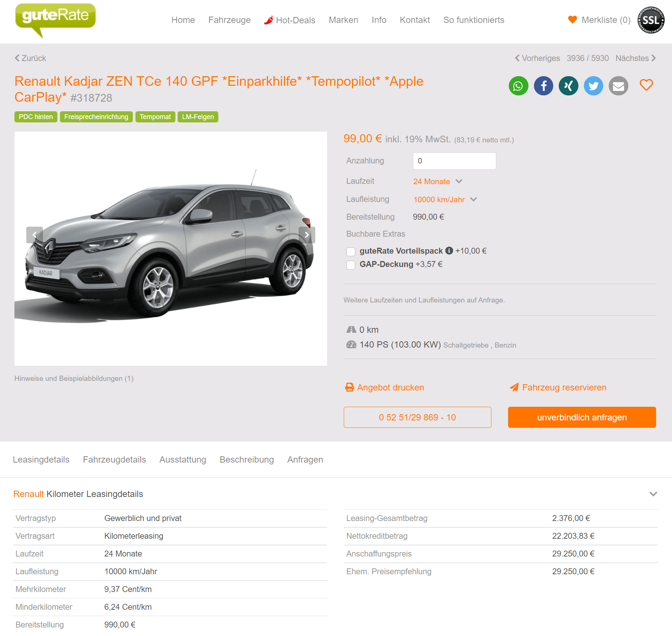Open the SSL data security badge
The width and height of the screenshot is (672, 636).
point(651,20)
